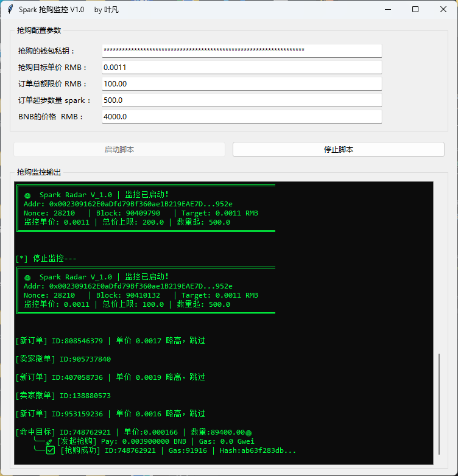Click log line 总价上限: 200.0
Image resolution: width=458 pixels, height=476 pixels.
[127, 222]
